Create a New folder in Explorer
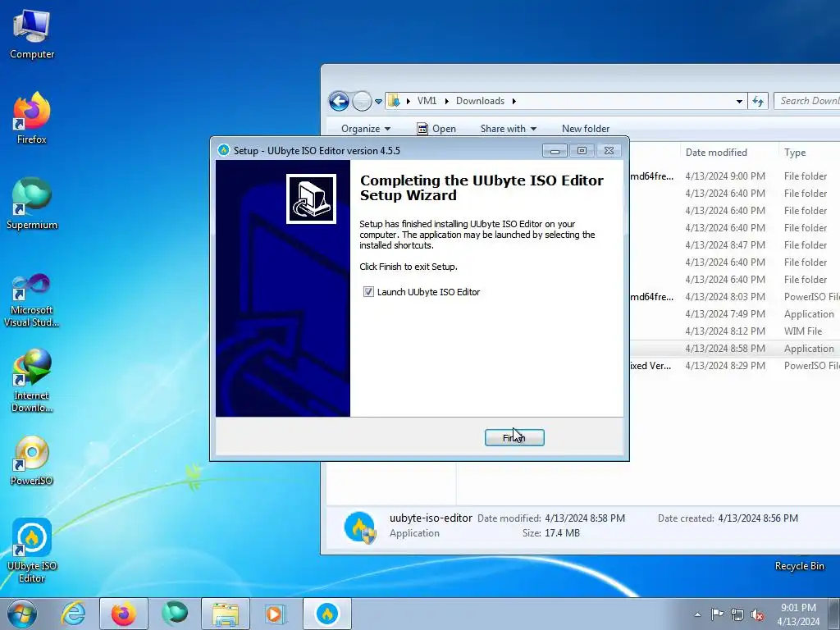The height and width of the screenshot is (630, 840). 586,129
